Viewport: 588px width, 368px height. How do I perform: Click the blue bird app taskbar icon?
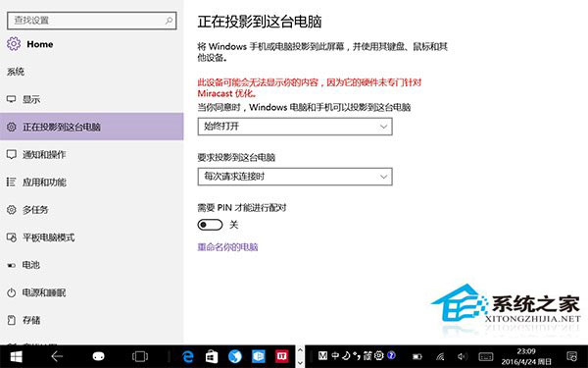pos(235,356)
